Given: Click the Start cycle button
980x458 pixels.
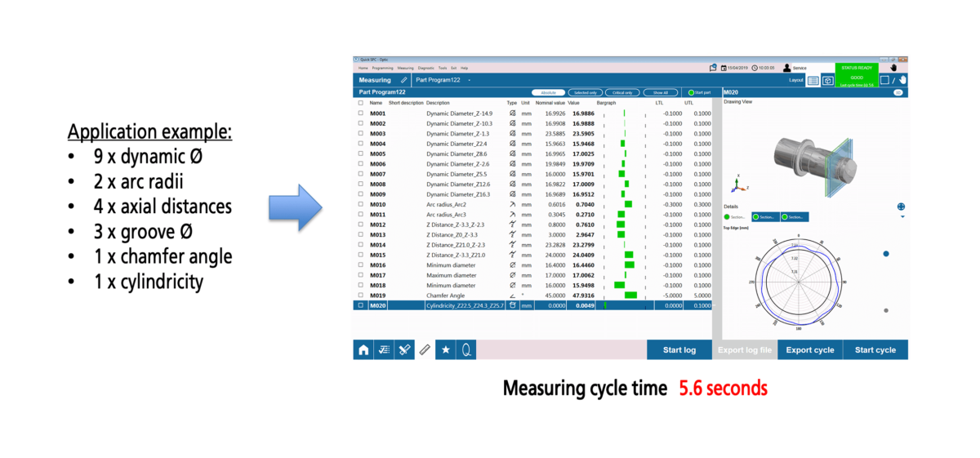Looking at the screenshot, I should click(x=875, y=349).
